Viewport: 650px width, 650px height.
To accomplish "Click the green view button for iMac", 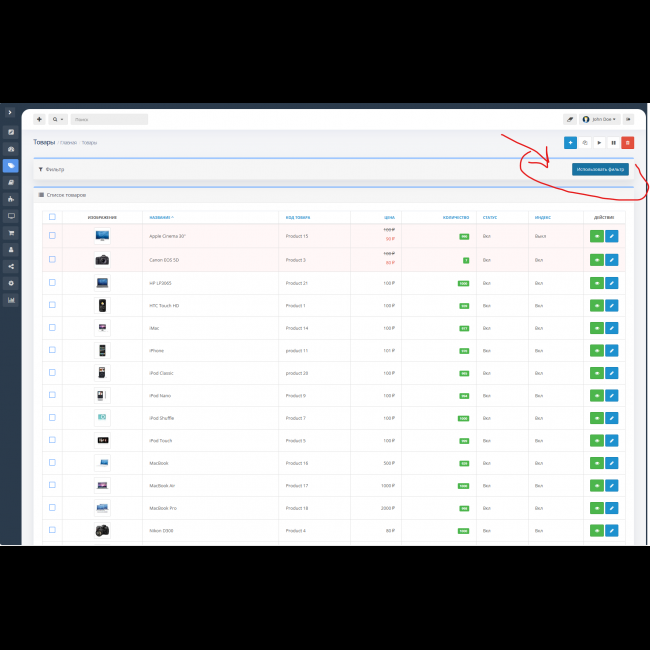I will pos(597,328).
